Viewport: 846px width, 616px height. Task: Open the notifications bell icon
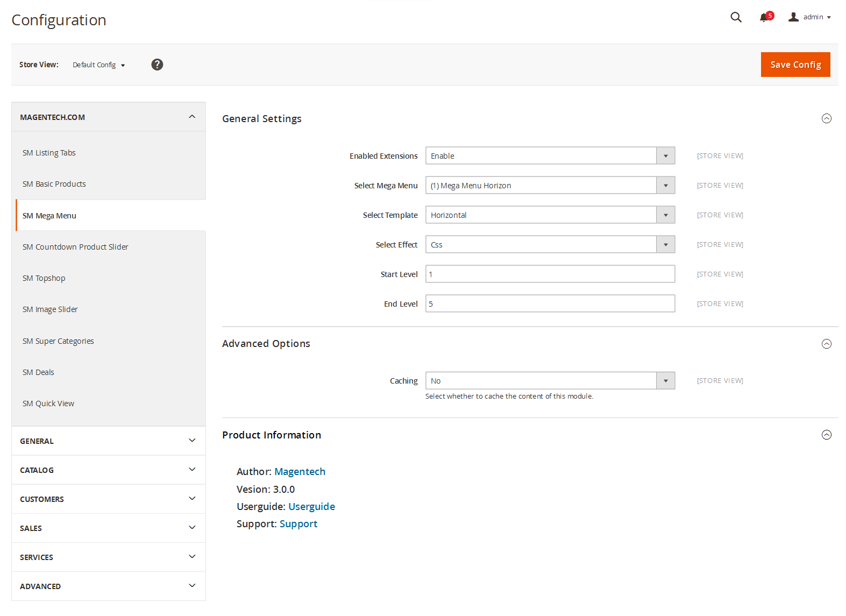765,17
